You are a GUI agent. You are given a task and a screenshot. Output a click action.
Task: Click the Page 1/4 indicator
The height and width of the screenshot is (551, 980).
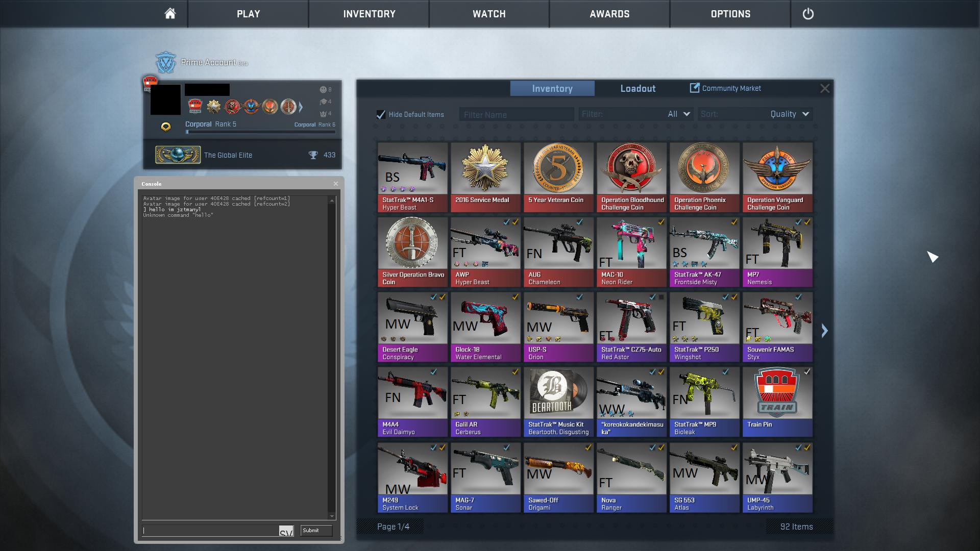(393, 527)
